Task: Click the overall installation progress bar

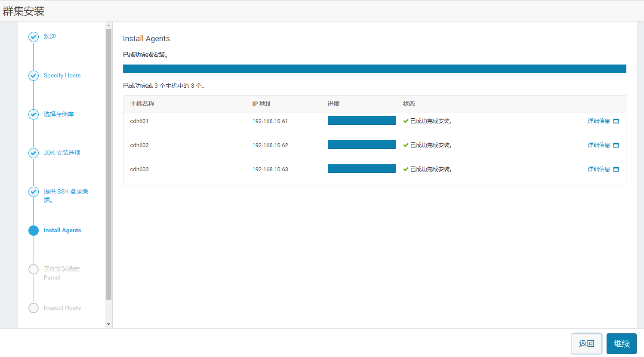Action: coord(374,69)
